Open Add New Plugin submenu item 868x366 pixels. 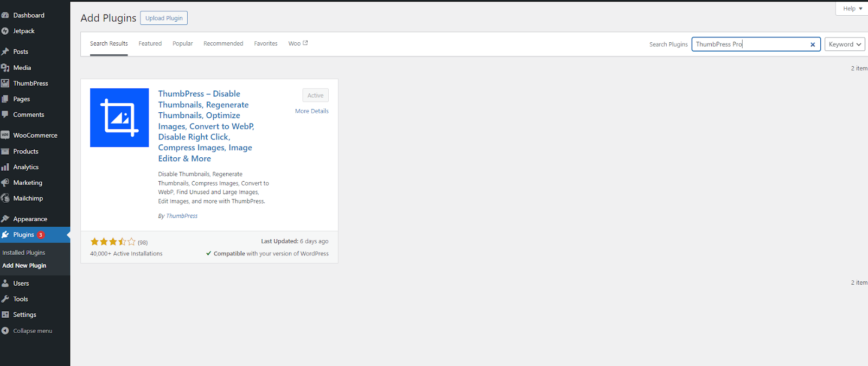24,266
